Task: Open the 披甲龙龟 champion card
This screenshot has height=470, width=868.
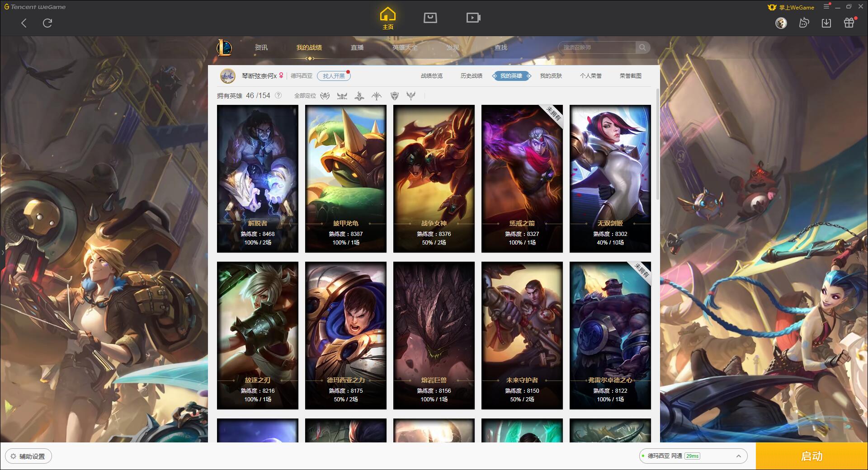Action: point(346,179)
